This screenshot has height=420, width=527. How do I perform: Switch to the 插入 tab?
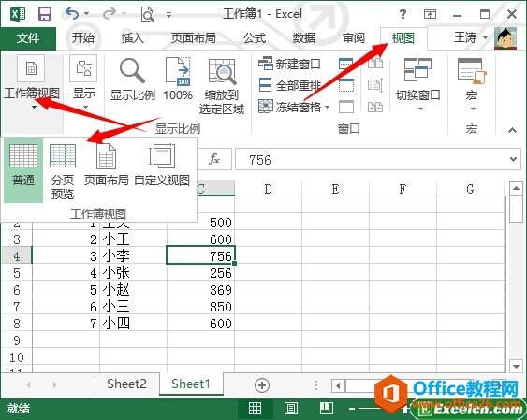(x=132, y=37)
